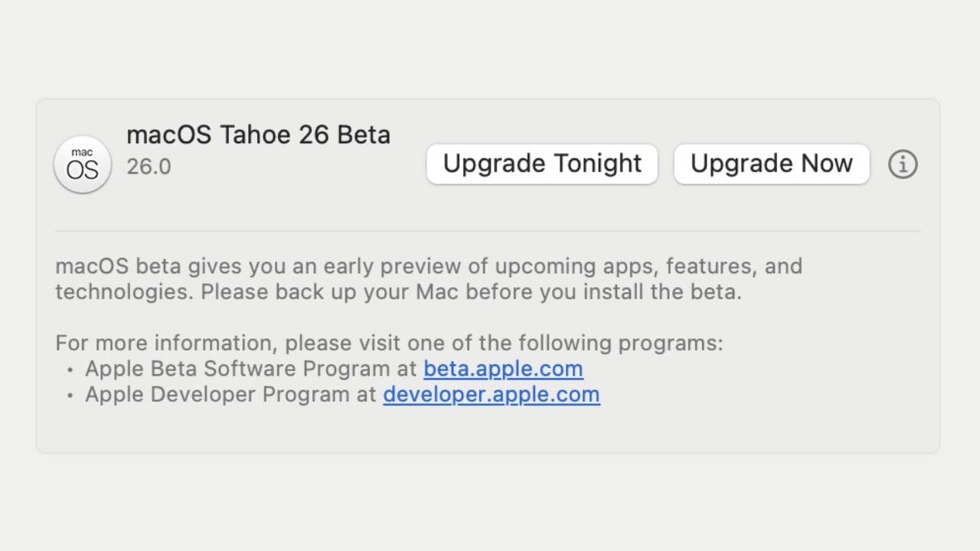The width and height of the screenshot is (980, 551).
Task: Visit the Apple Developer Program site
Action: [x=491, y=394]
